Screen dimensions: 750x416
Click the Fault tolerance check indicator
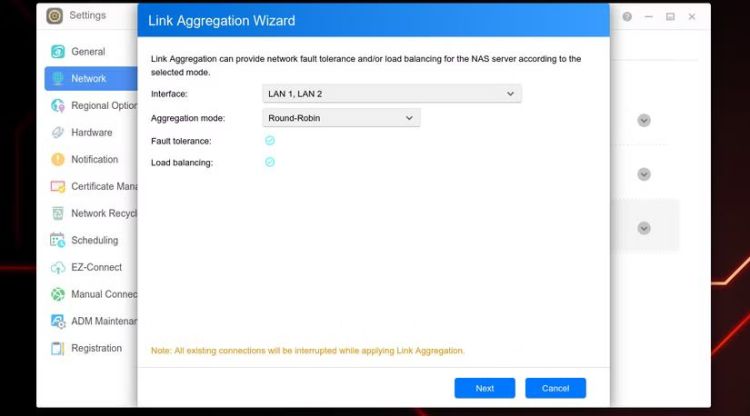click(x=270, y=141)
